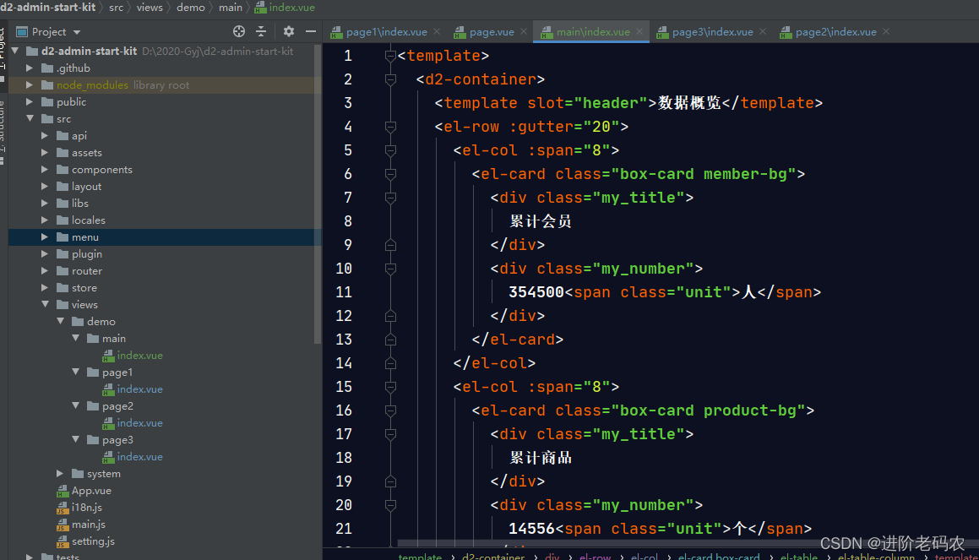Switch to page3\index.vue tab

point(712,32)
